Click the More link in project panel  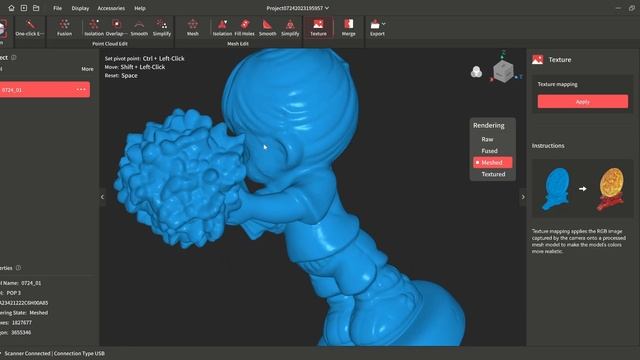87,69
